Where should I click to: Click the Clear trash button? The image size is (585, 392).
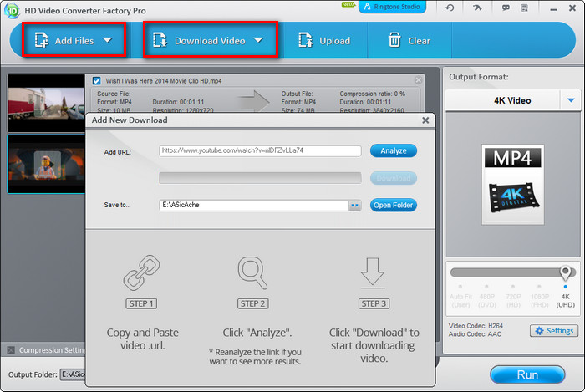pos(409,40)
